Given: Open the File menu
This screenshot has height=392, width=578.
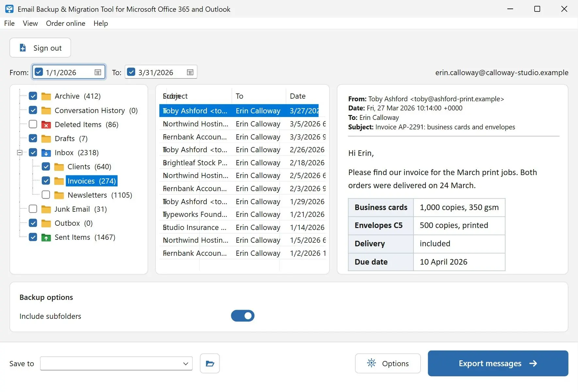Looking at the screenshot, I should click(9, 23).
